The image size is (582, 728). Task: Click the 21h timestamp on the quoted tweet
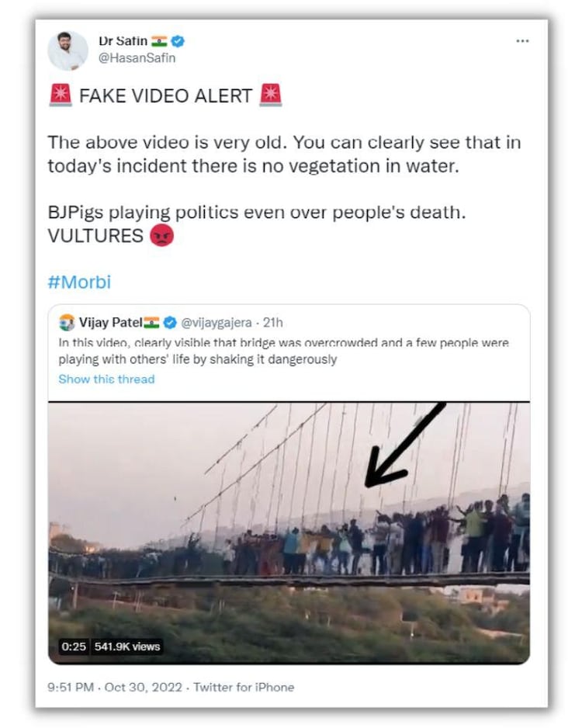point(272,322)
